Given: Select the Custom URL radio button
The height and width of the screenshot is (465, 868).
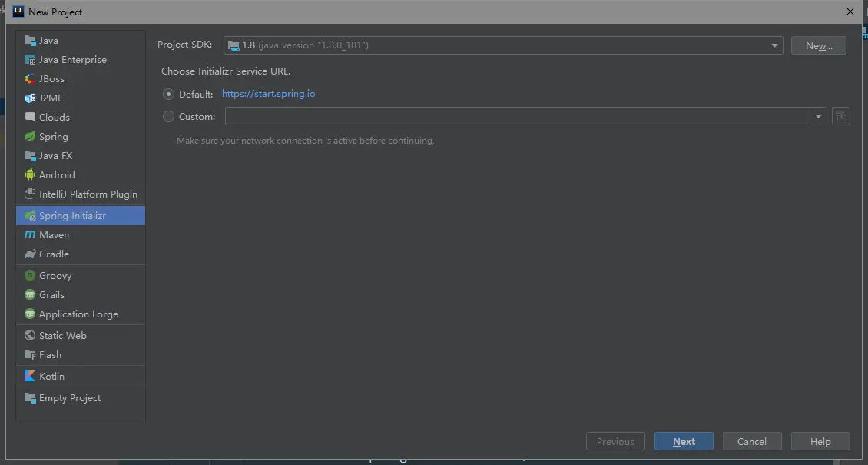Looking at the screenshot, I should [168, 117].
